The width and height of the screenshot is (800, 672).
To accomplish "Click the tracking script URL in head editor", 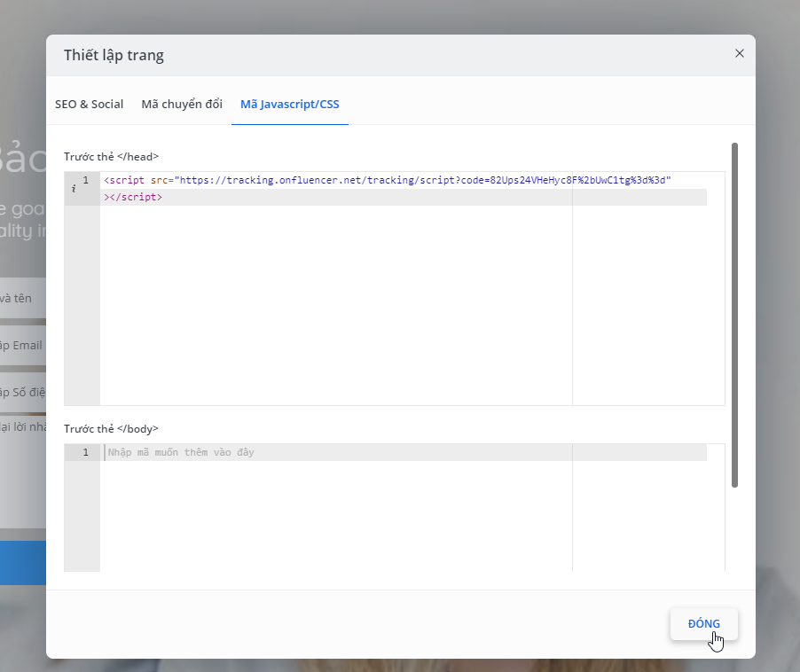I will (x=423, y=180).
